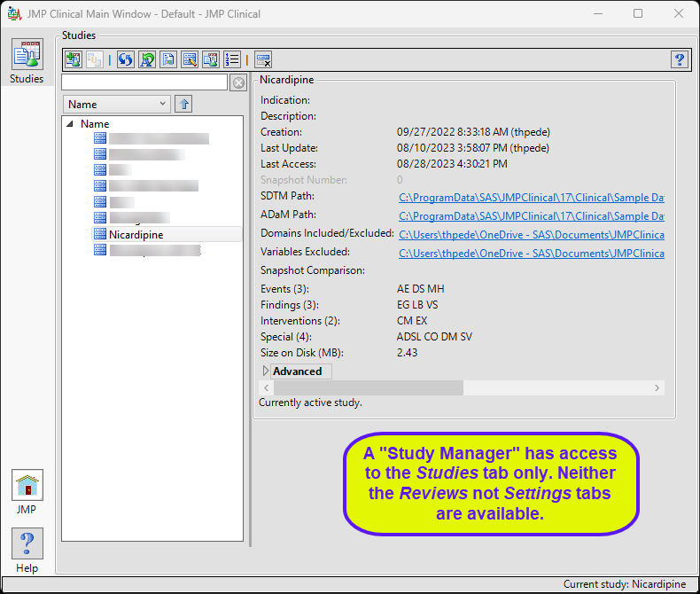Click the 'Currently active study.' text
700x594 pixels.
[x=310, y=403]
